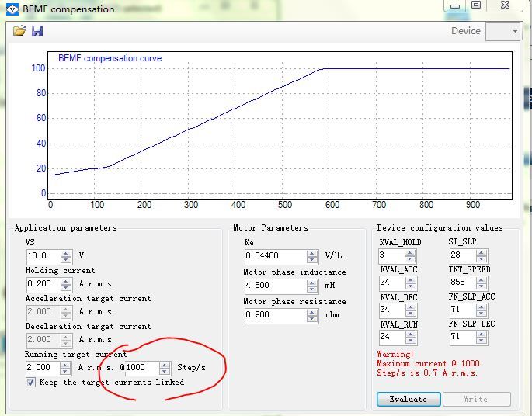Edit the KVAL_RUN field
This screenshot has width=532, height=416.
click(392, 337)
